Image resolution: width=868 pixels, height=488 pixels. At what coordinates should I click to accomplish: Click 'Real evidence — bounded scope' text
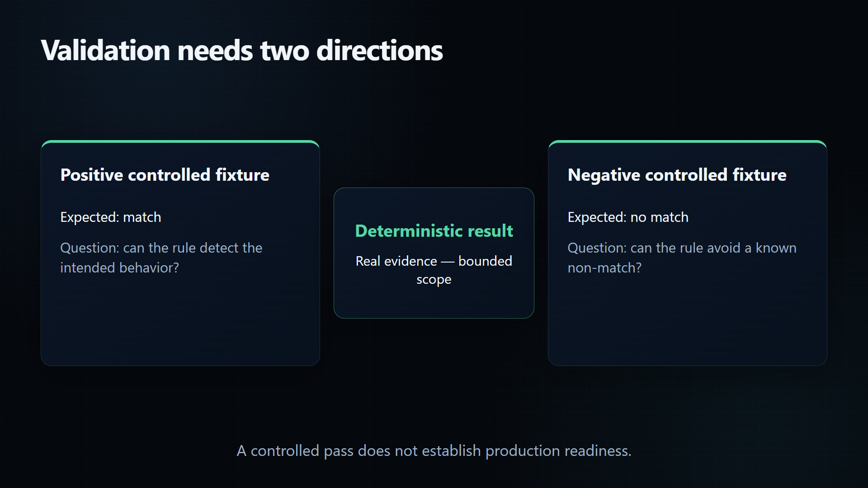pyautogui.click(x=434, y=270)
